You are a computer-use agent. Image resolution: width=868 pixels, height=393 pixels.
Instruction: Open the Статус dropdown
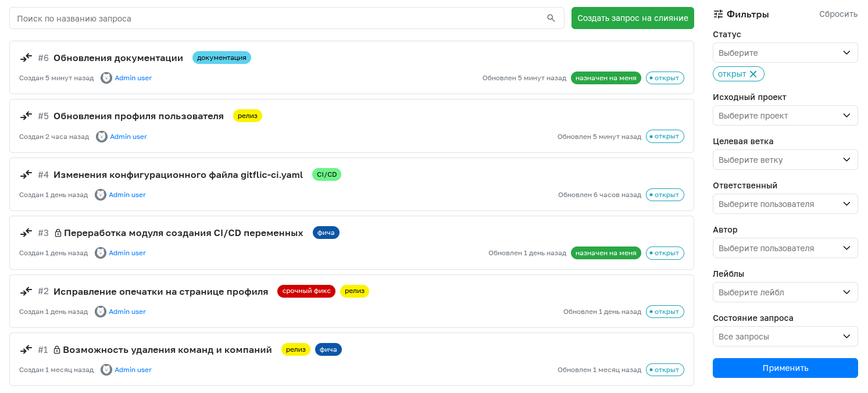click(x=785, y=52)
